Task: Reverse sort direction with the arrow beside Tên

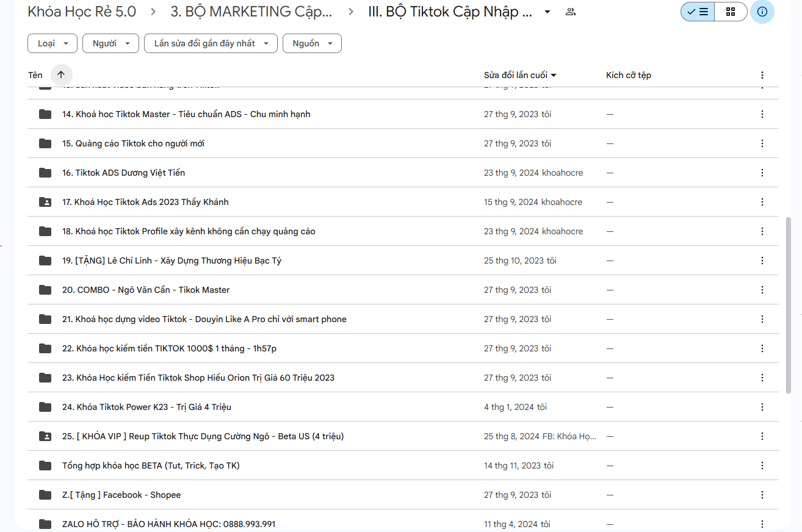Action: (61, 75)
